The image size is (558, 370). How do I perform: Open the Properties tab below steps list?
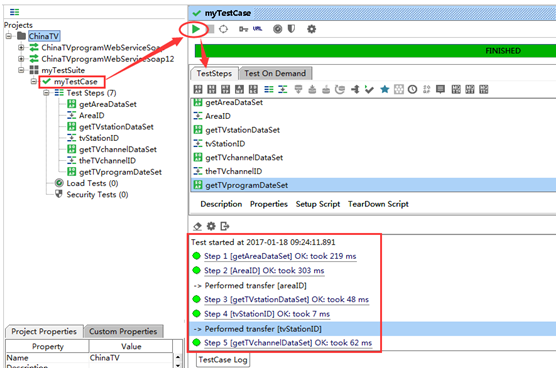pyautogui.click(x=269, y=204)
